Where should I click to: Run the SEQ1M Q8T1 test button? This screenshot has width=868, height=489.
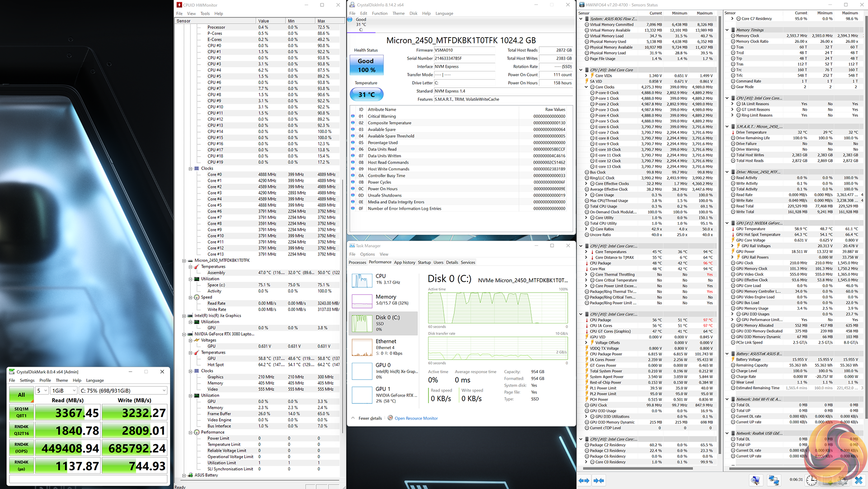pyautogui.click(x=21, y=412)
